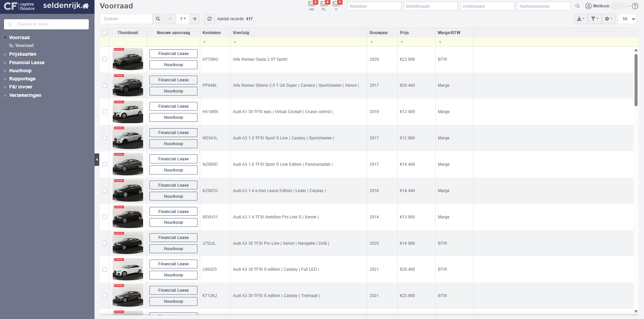Focus the Zoeken in menu field
Image resolution: width=644 pixels, height=319 pixels.
[47, 24]
